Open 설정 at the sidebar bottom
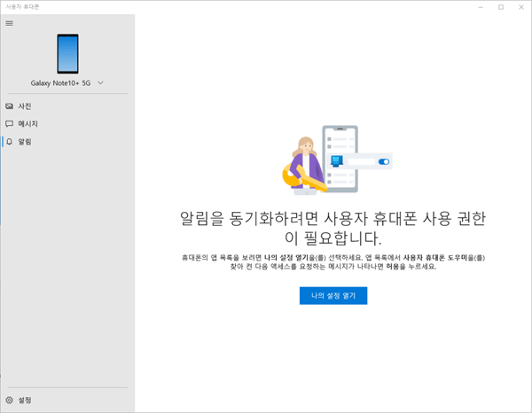Screen dimensions: 532x413 pos(25,401)
